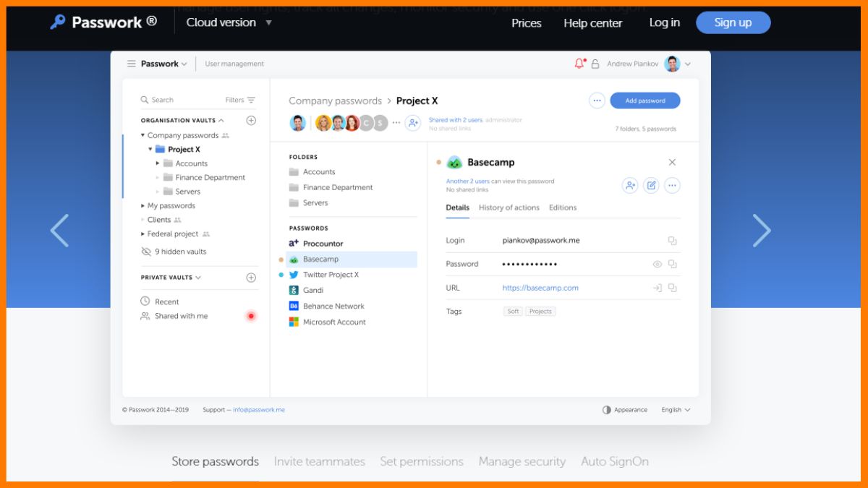This screenshot has width=868, height=488.
Task: Open the Log in link
Action: coord(665,22)
